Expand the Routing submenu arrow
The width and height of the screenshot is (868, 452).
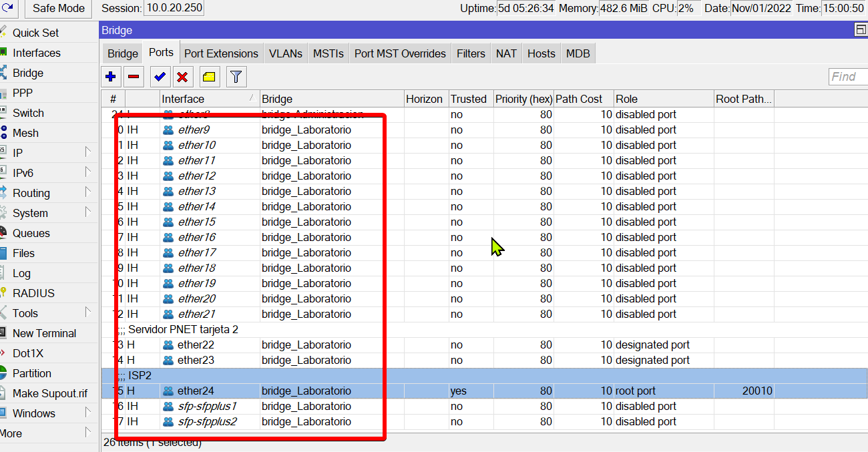tap(88, 192)
